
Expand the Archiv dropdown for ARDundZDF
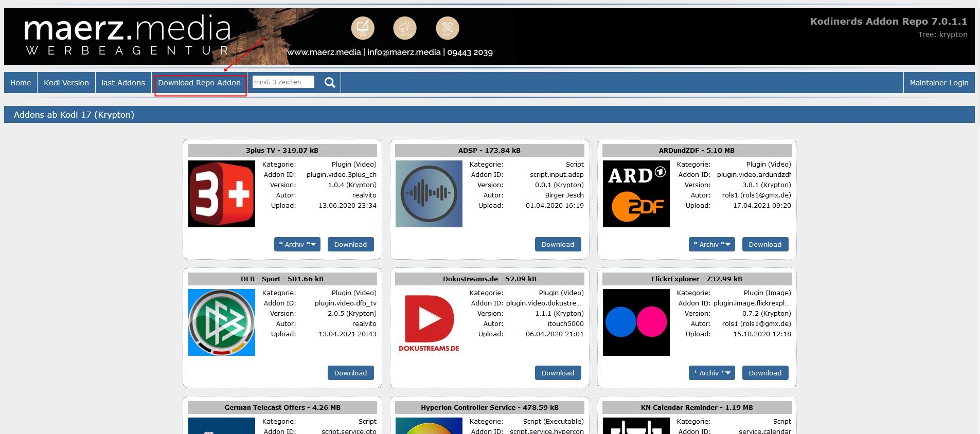tap(712, 244)
